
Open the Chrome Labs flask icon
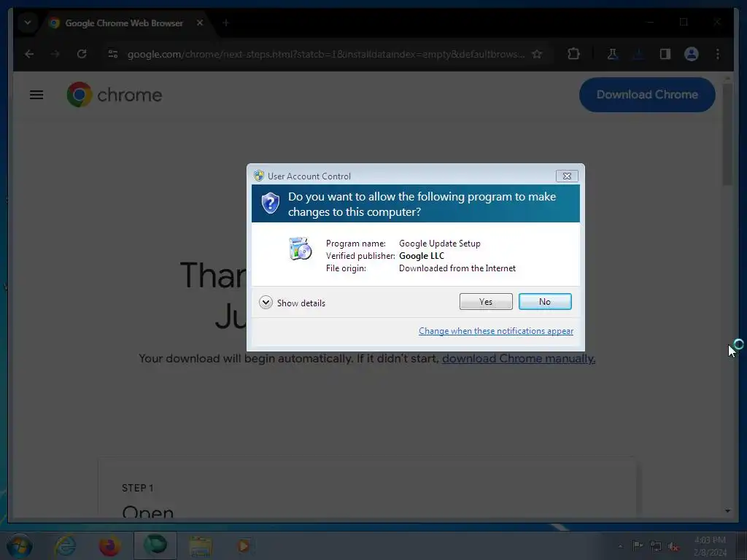point(613,54)
